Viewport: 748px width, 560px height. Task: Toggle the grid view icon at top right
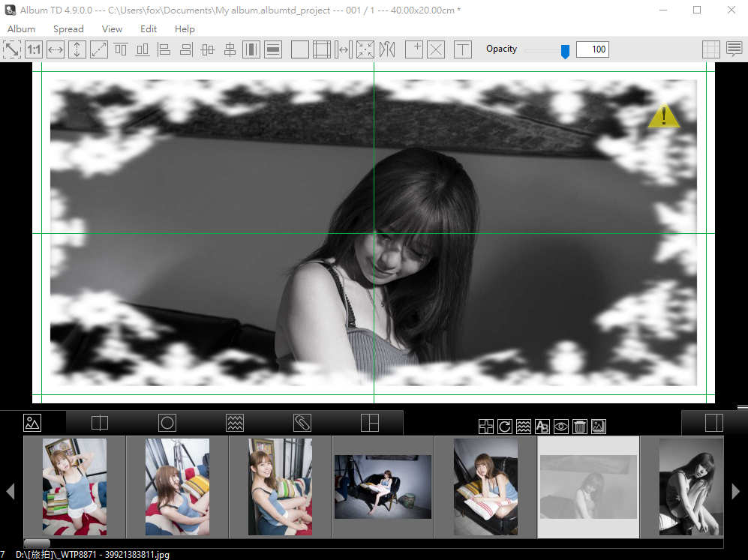[x=710, y=49]
